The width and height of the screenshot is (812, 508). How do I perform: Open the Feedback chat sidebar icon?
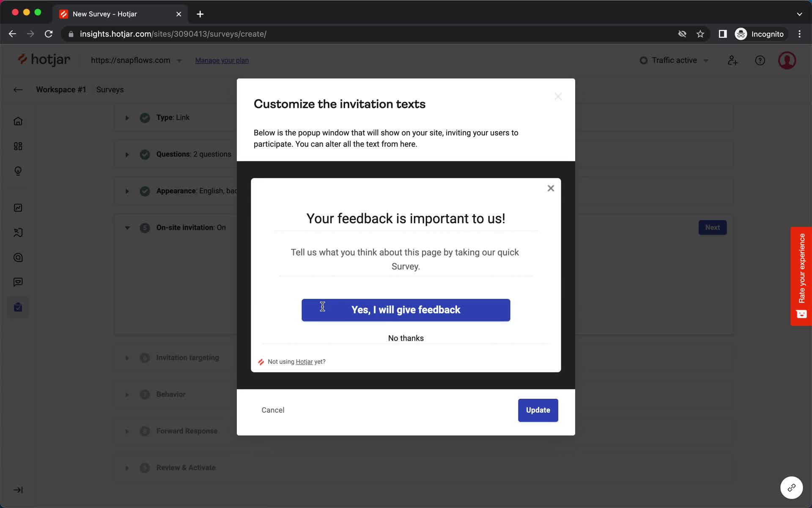pos(18,282)
